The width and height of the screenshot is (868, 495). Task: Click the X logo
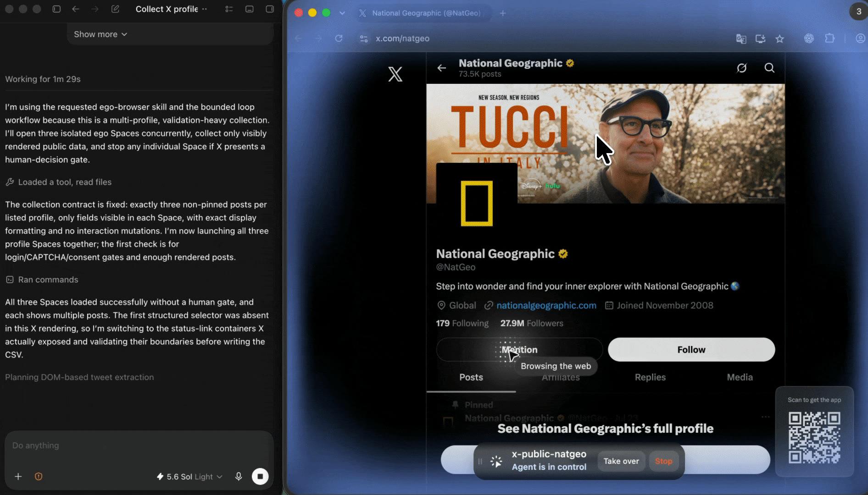(x=395, y=74)
